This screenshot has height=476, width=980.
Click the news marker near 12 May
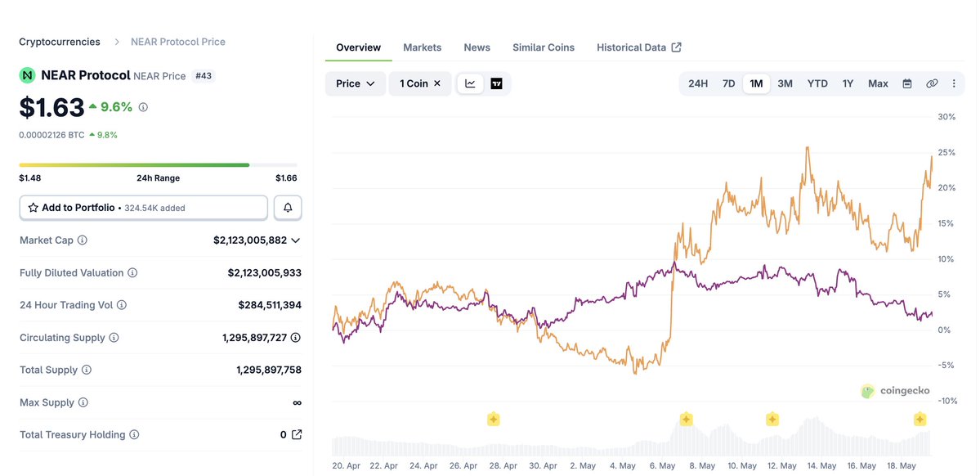pyautogui.click(x=772, y=419)
